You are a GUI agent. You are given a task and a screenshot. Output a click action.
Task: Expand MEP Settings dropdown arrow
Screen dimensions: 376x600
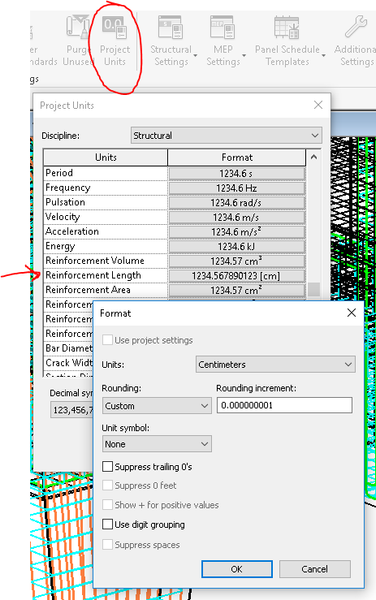click(x=244, y=55)
